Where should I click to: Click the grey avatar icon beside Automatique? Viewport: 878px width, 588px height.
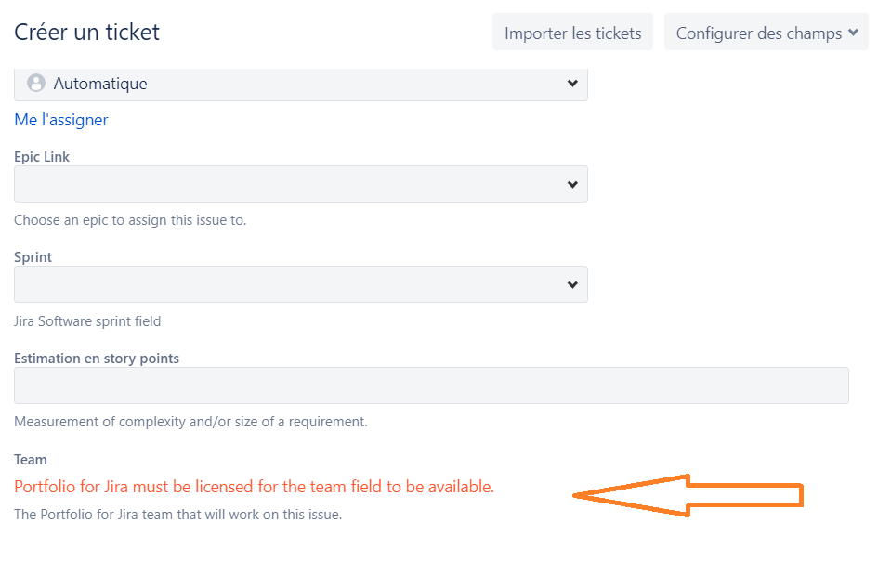coord(36,83)
